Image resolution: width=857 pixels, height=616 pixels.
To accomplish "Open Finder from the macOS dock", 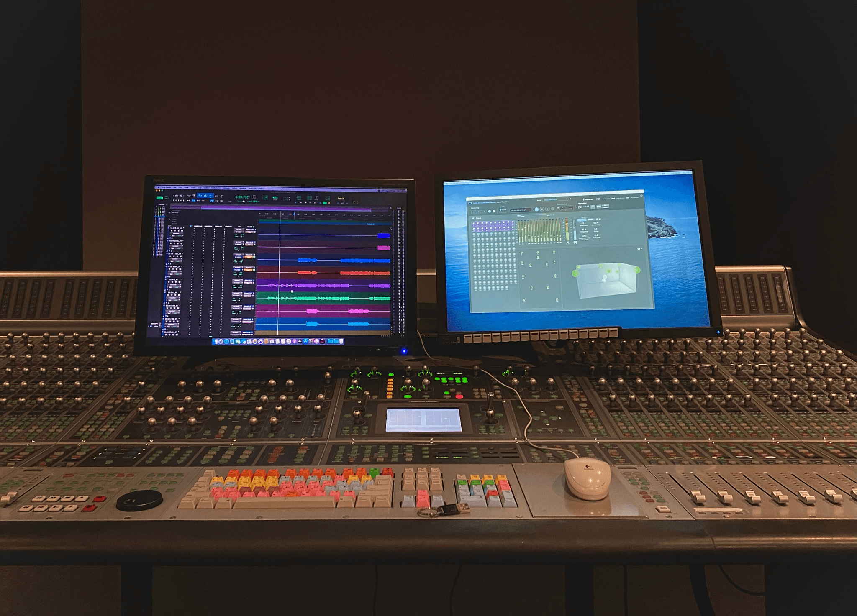I will pos(215,341).
